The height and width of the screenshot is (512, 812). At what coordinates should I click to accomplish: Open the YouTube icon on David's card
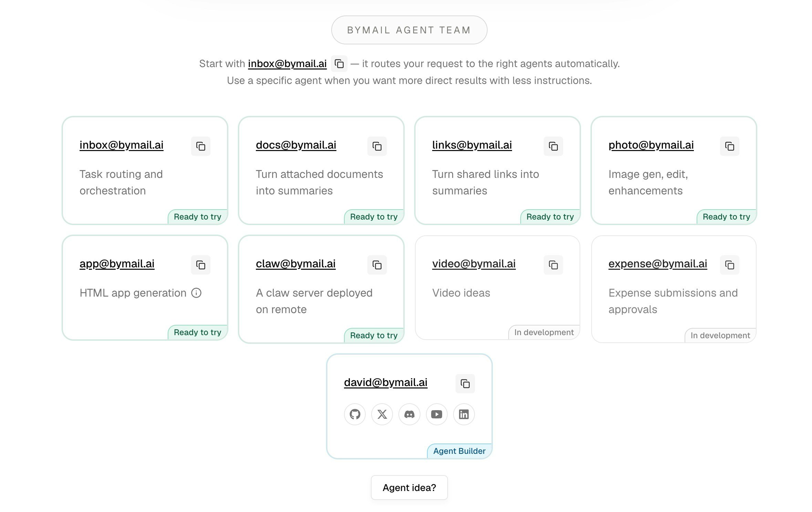(436, 414)
